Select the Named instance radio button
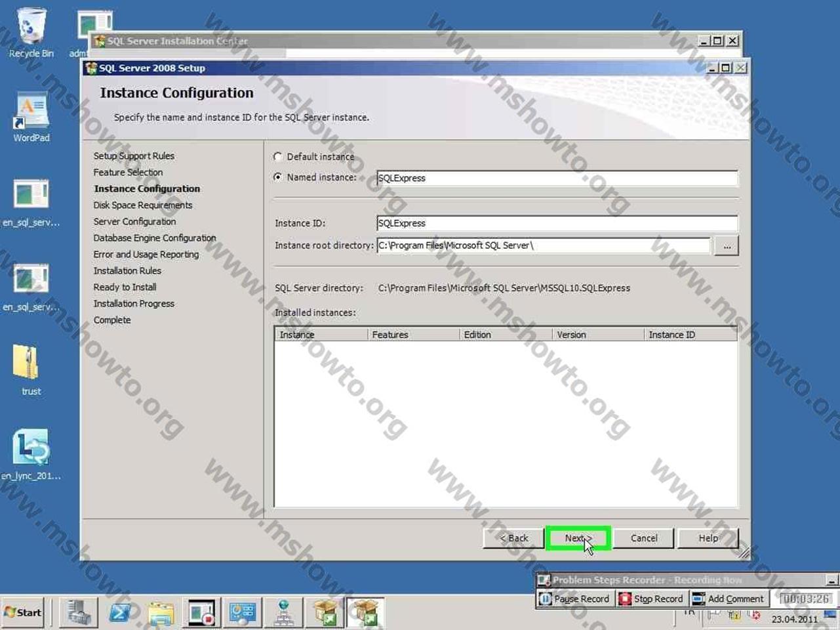This screenshot has width=840, height=630. pyautogui.click(x=278, y=177)
